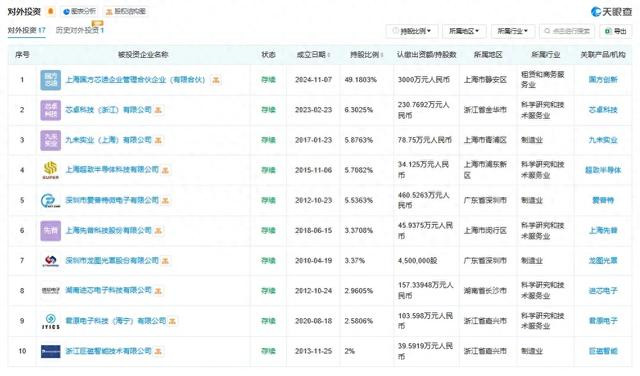Click logo of 君原电子科技（海宁）有限公司
640x376 pixels.
pyautogui.click(x=51, y=321)
